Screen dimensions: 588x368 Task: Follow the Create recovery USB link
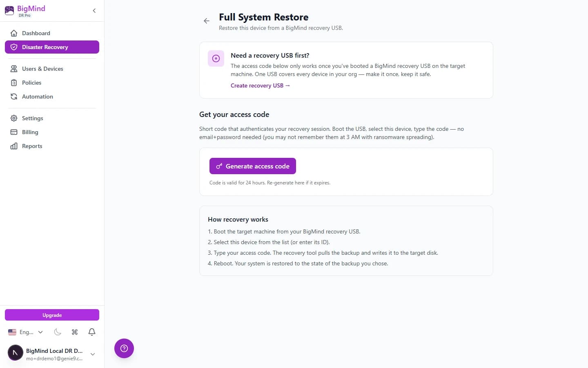coord(260,85)
